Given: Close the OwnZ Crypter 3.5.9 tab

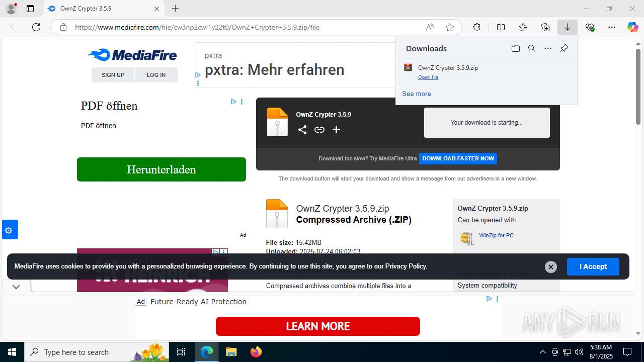Looking at the screenshot, I should click(x=156, y=9).
